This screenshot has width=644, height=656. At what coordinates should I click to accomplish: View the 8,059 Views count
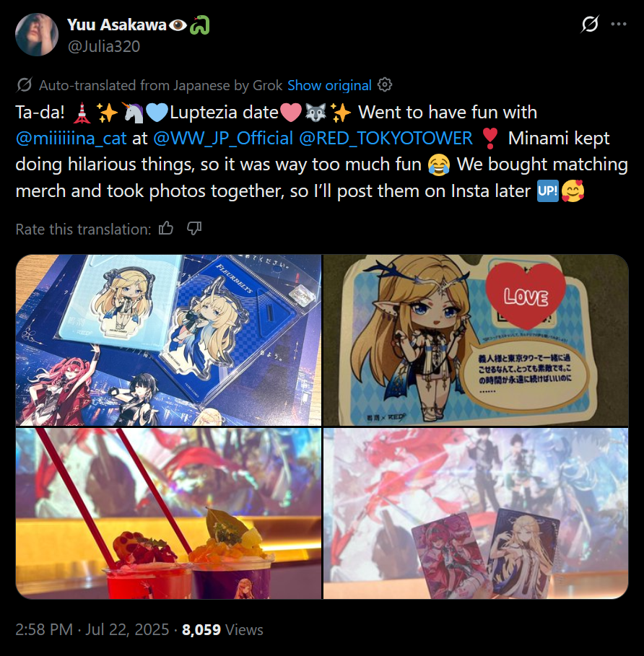(x=222, y=629)
